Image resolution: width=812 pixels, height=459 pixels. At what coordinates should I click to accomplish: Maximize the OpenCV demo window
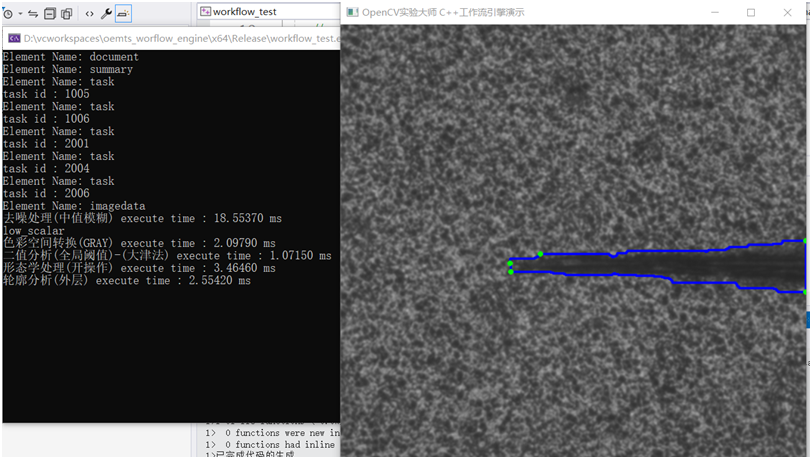(751, 12)
